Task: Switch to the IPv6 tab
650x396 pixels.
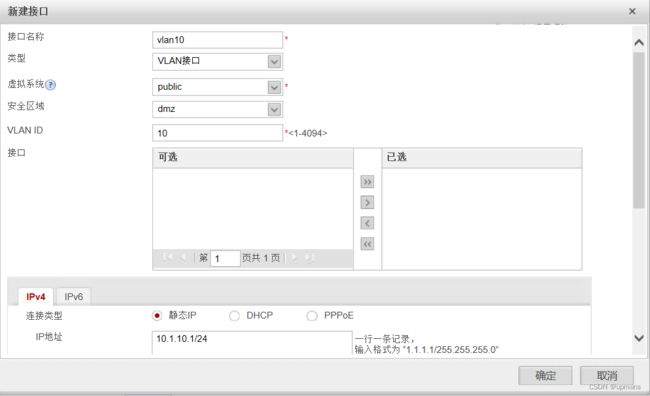Action: click(73, 297)
